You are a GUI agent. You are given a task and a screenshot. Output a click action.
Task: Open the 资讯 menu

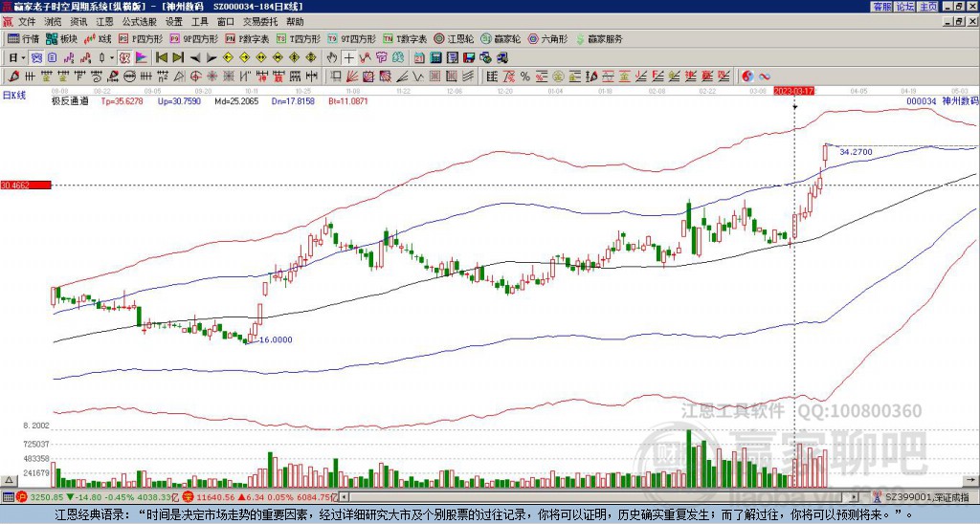(x=78, y=22)
